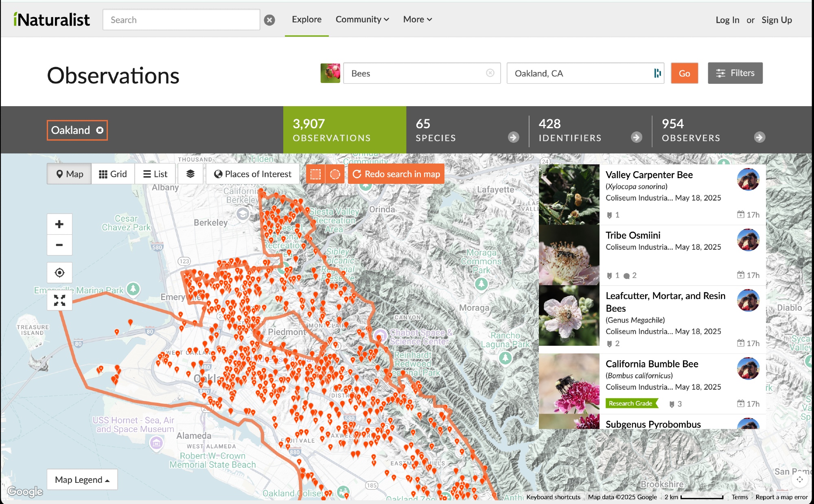Remove the Oakland place filter
Viewport: 814px width, 504px height.
(x=100, y=130)
